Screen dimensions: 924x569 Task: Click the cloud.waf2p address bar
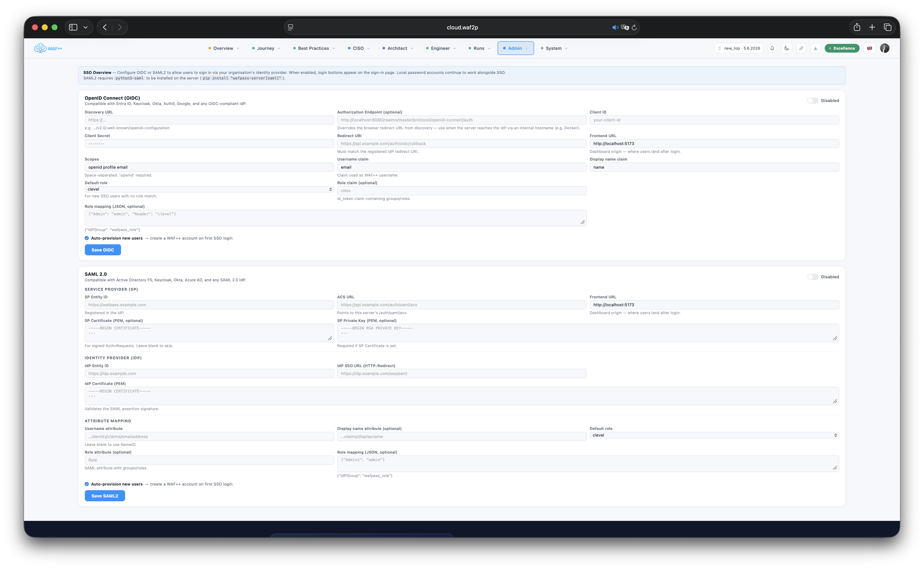[462, 27]
